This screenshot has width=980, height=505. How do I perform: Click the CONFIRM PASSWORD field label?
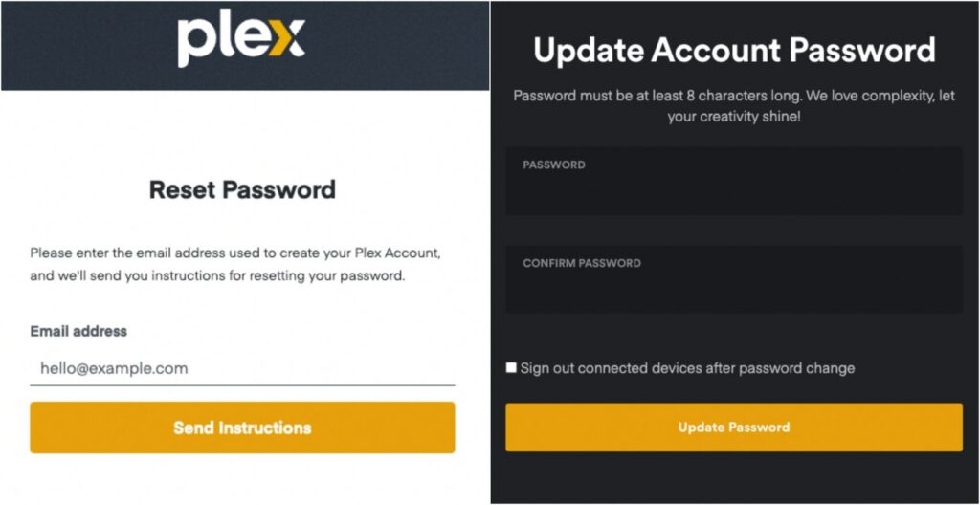click(x=582, y=263)
